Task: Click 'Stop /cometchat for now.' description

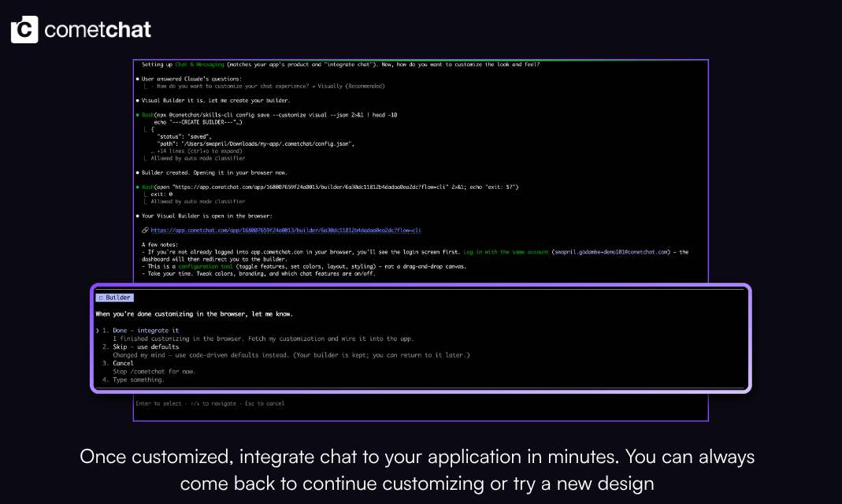Action: pos(154,372)
